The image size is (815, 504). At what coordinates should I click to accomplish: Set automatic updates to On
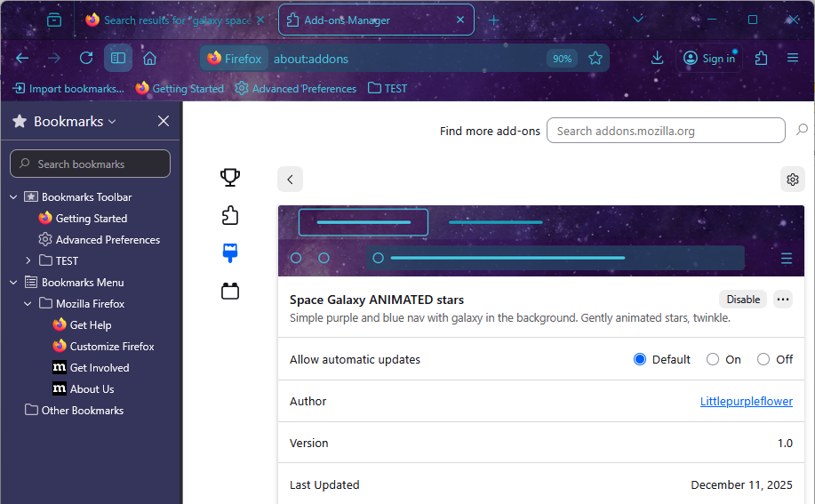(x=713, y=359)
